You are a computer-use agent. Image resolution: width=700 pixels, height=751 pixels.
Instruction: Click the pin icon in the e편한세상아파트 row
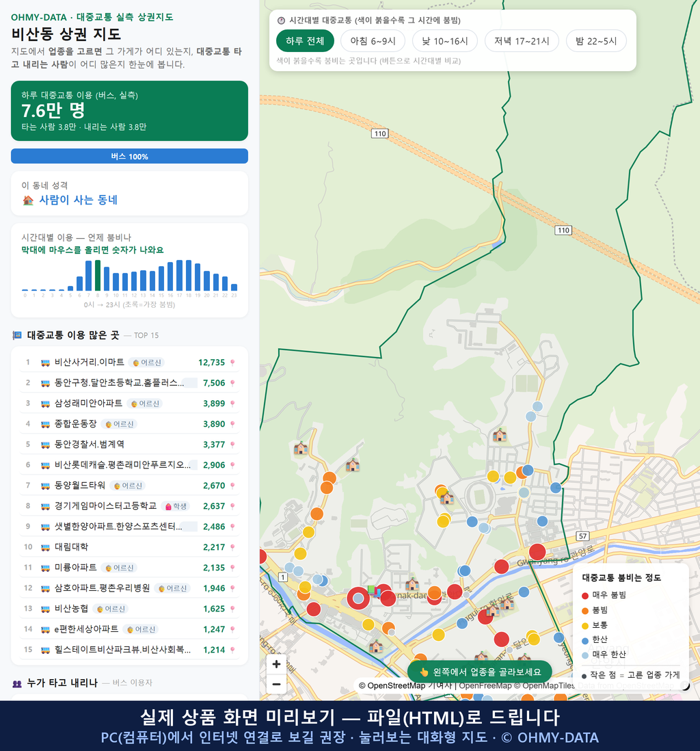(232, 629)
